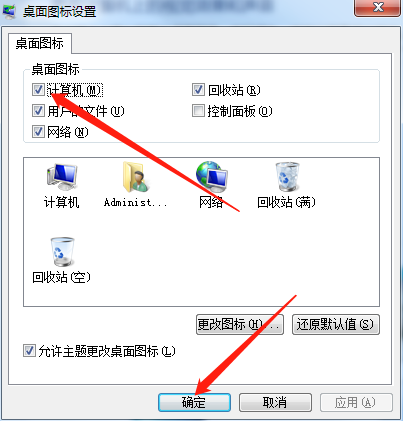Select the 网络 network globe icon

tap(211, 176)
